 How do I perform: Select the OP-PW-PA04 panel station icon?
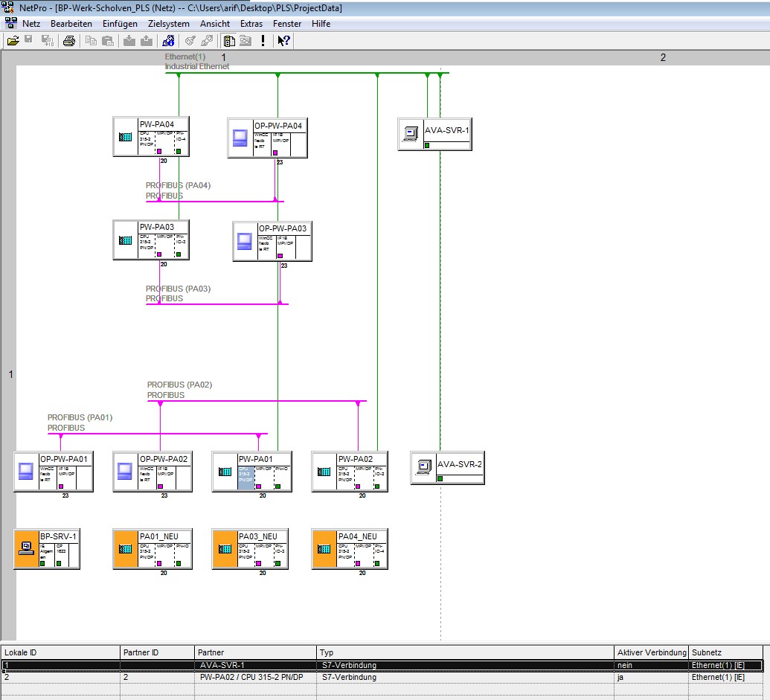click(240, 138)
